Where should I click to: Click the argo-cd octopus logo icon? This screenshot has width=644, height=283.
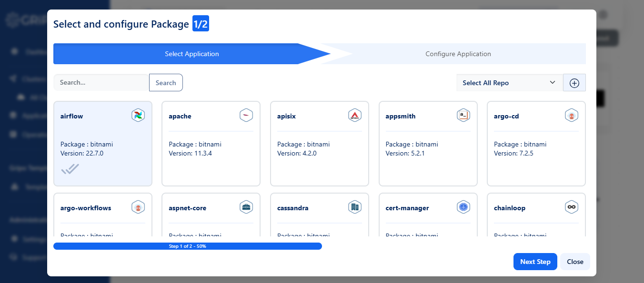[x=572, y=115]
